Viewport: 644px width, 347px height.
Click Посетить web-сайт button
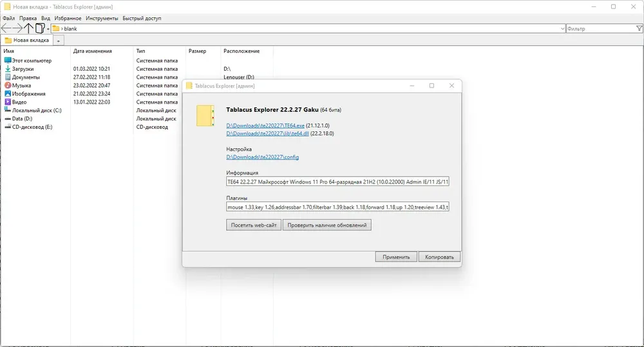click(254, 225)
